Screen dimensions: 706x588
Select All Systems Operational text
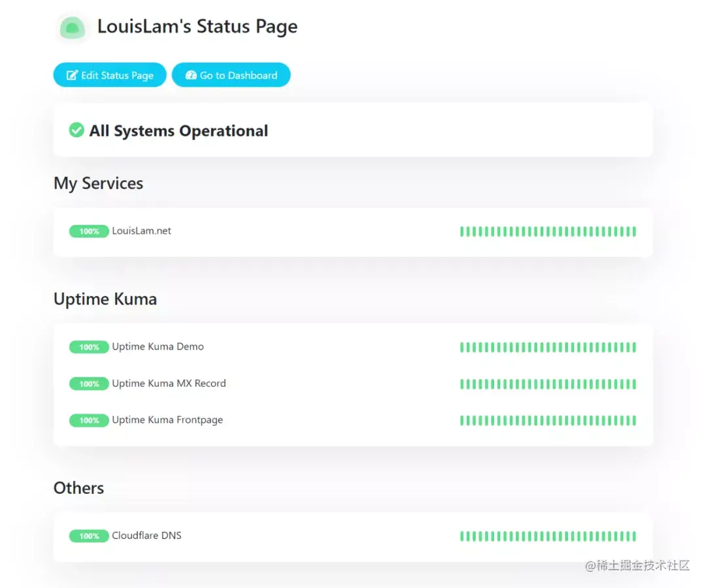coord(178,131)
